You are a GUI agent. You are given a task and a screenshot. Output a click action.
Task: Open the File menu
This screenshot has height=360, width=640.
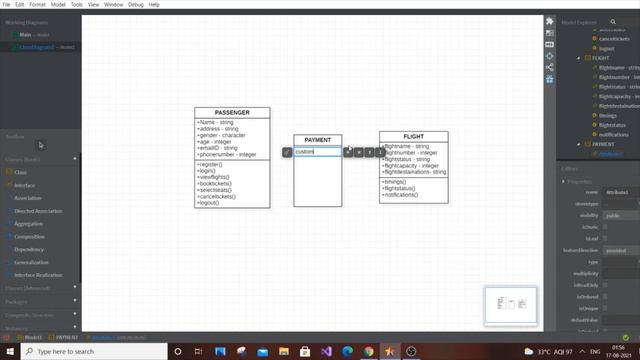tap(6, 4)
